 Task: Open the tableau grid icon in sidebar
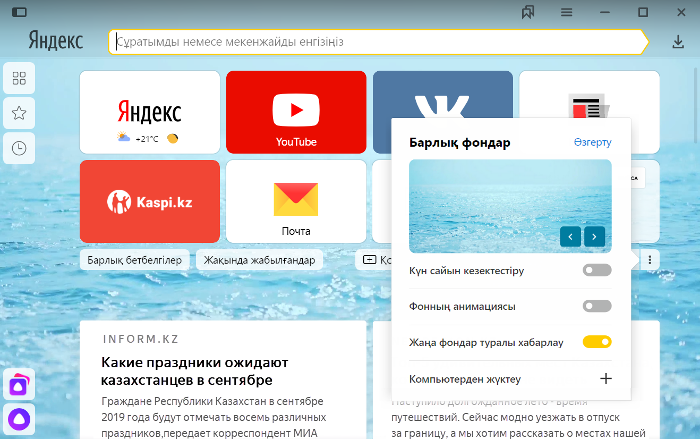(19, 79)
